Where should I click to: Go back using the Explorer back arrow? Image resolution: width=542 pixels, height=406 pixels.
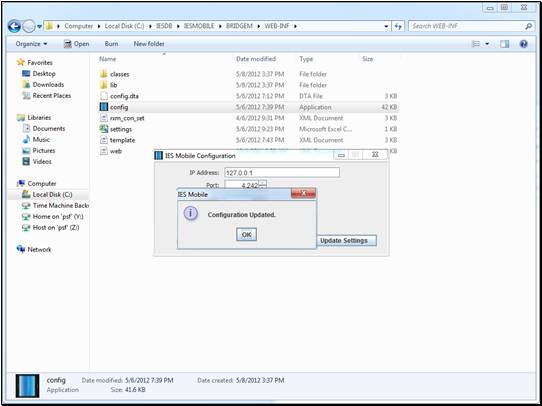tap(14, 26)
